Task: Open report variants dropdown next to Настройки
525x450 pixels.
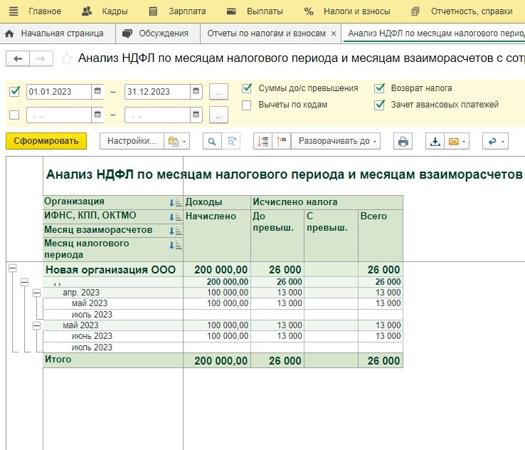Action: coord(177,141)
